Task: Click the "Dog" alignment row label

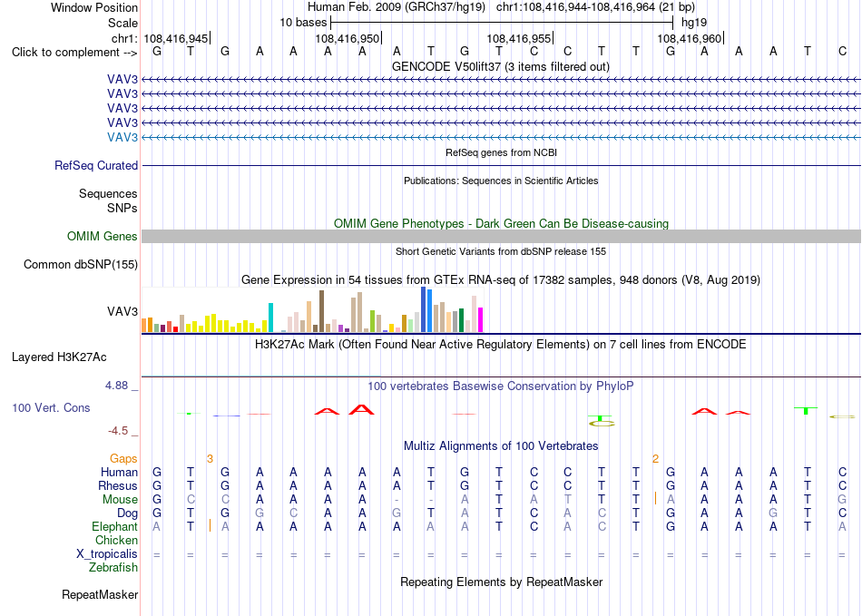Action: (128, 513)
